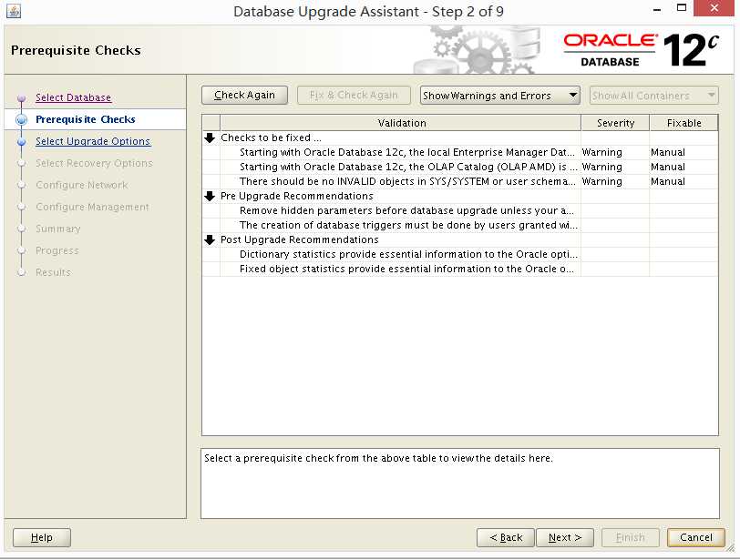Viewport: 740px width, 560px height.
Task: Click the Select Recovery Options step
Action: coord(95,163)
